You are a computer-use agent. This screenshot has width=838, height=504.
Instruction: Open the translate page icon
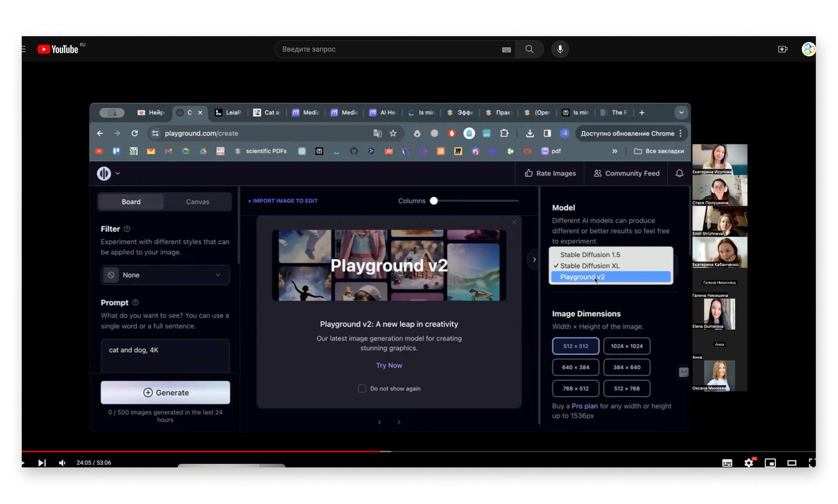tap(378, 134)
